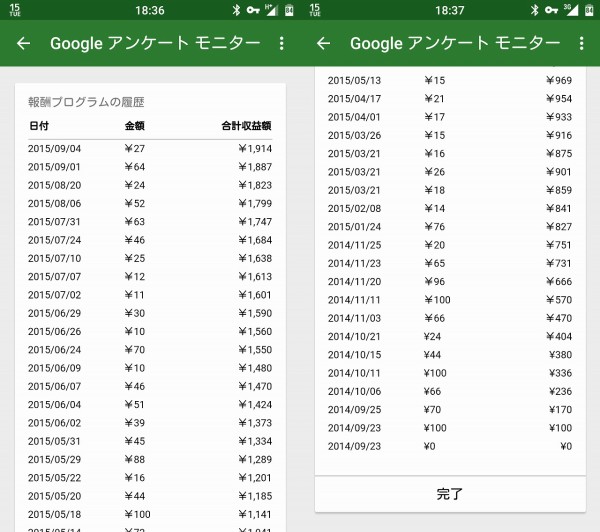Tap the 18:37 clock in the status bar
Screen dimensions: 600x532
[x=450, y=10]
